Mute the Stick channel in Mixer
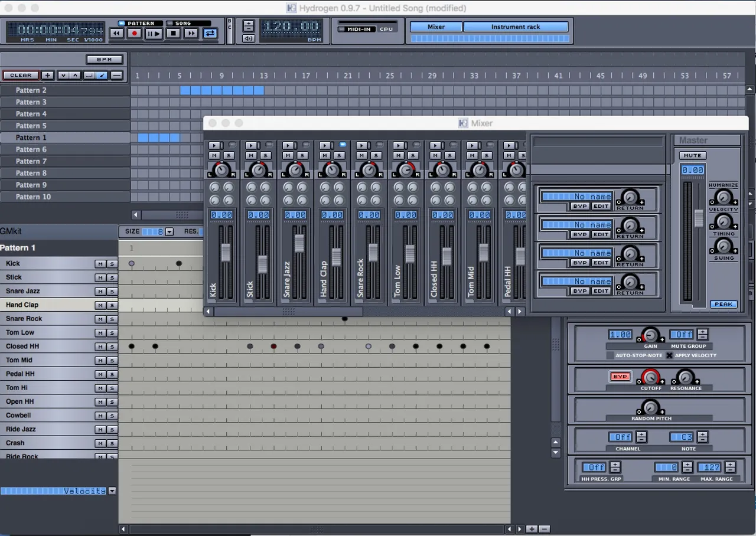Screen dimensions: 756x536 (251, 155)
